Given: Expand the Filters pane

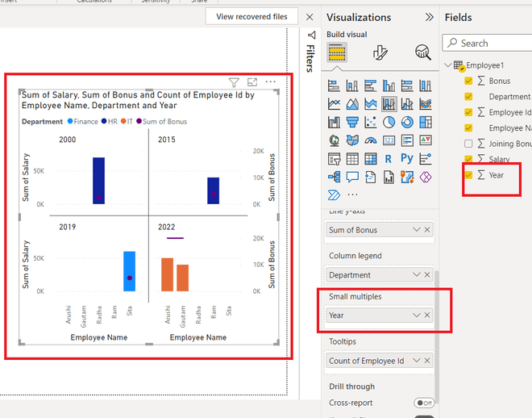Looking at the screenshot, I should [x=311, y=35].
